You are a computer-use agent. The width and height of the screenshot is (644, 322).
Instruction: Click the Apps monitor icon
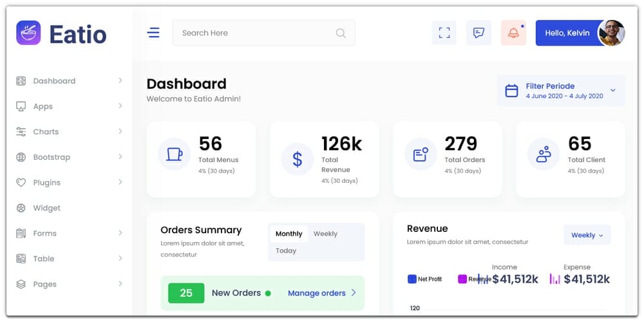(21, 106)
